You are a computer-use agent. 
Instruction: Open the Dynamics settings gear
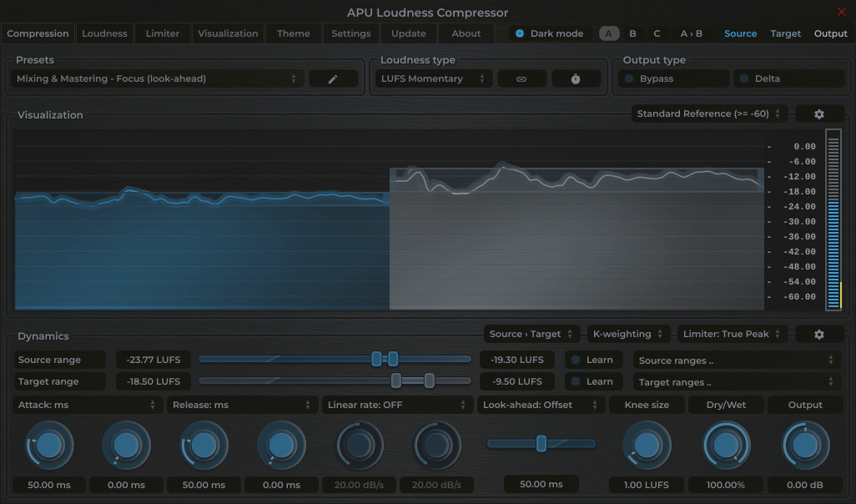click(819, 333)
